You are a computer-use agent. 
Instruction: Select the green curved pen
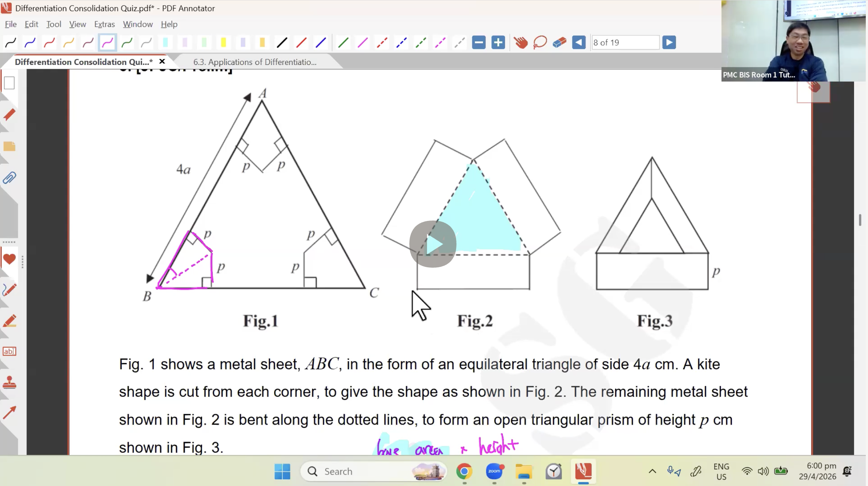tap(127, 43)
